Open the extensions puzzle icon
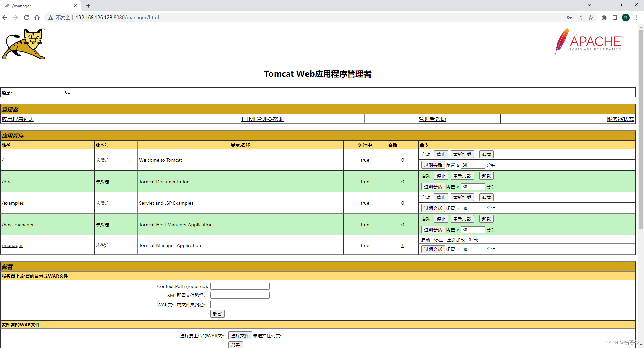 (604, 18)
